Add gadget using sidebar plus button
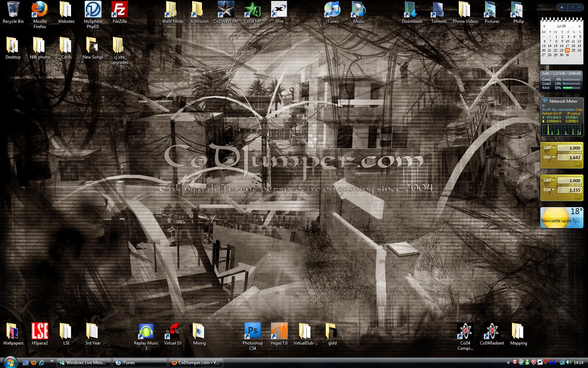The width and height of the screenshot is (588, 368). pos(562,7)
